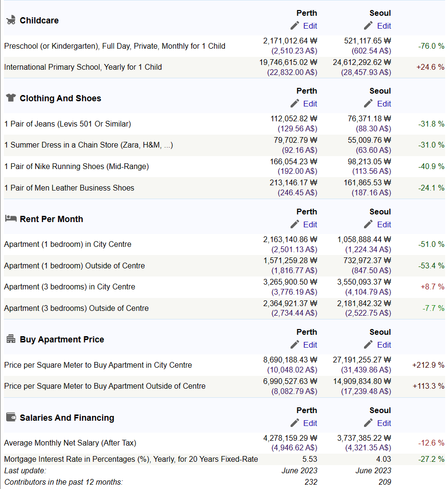The height and width of the screenshot is (489, 448).
Task: Click Nike Running Shoes row label
Action: (76, 166)
